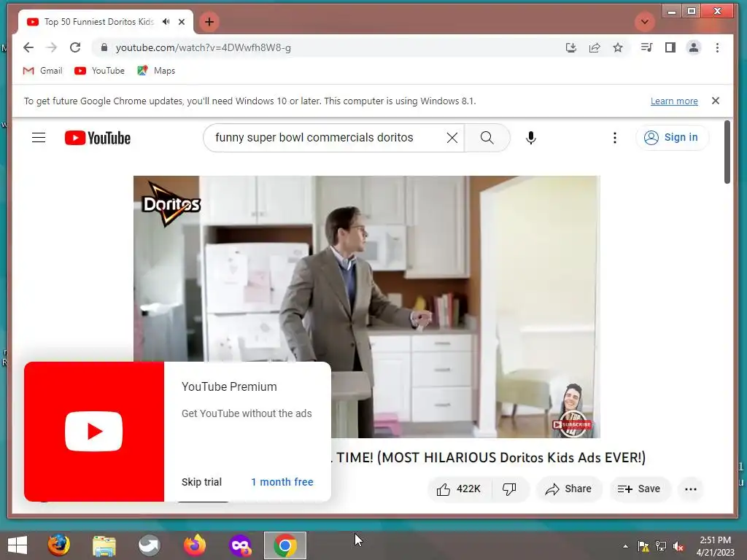This screenshot has height=560, width=747.
Task: Open more actions ellipsis beside Save
Action: tap(690, 489)
